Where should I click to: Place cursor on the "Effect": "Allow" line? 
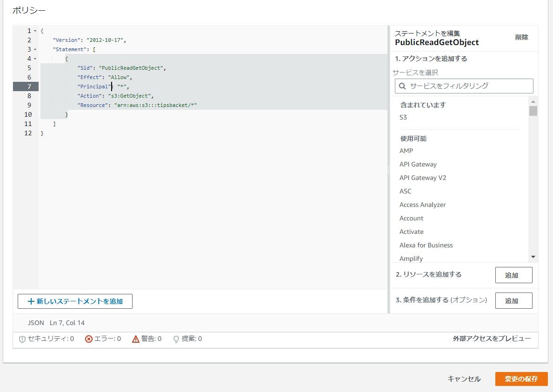tap(105, 77)
